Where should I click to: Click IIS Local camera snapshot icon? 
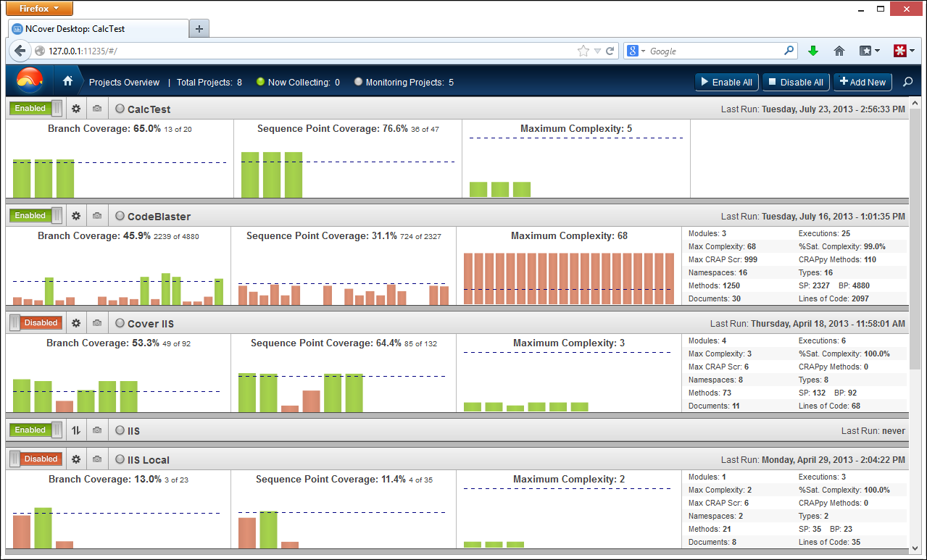click(97, 459)
